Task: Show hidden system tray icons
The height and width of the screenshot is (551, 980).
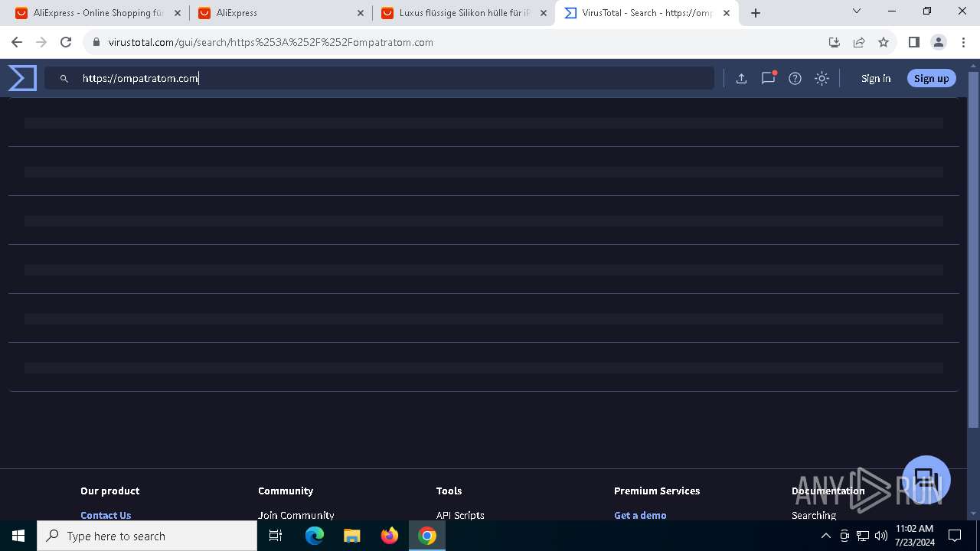Action: coord(825,536)
